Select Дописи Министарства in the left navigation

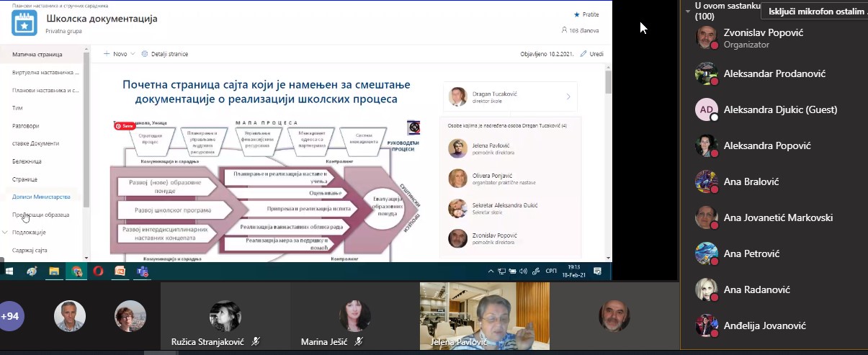pyautogui.click(x=41, y=197)
